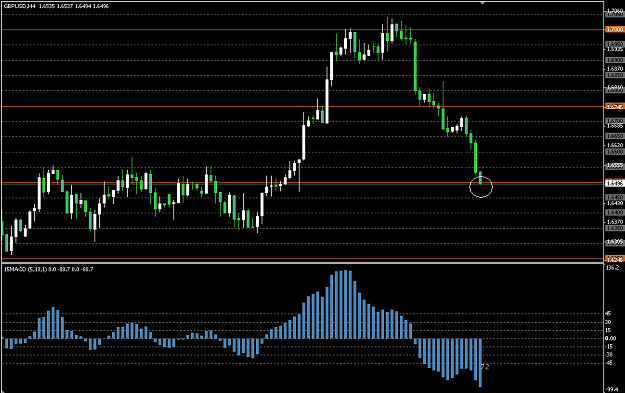
Task: Click the ISMACD (5,13,1) indicator label
Action: point(26,269)
